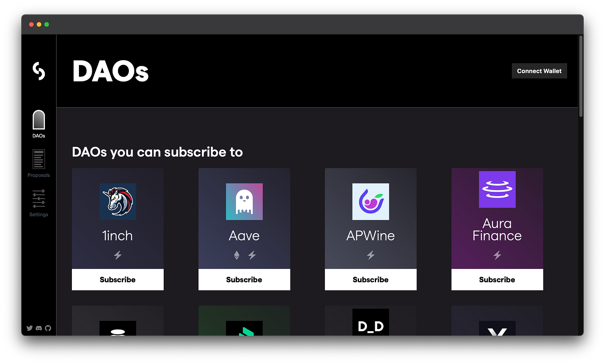Click the vertical scrollbar on the right
Image resolution: width=605 pixels, height=364 pixels.
(x=581, y=76)
